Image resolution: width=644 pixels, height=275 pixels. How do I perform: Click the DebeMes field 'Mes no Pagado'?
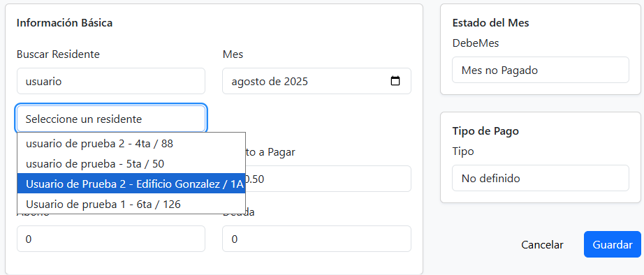click(541, 70)
